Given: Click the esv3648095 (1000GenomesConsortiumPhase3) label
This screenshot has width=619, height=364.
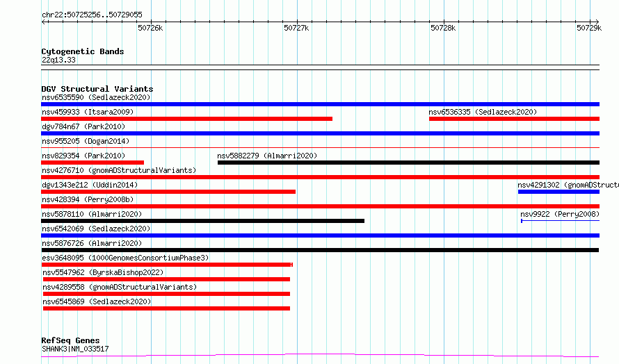Looking at the screenshot, I should coord(125,258).
